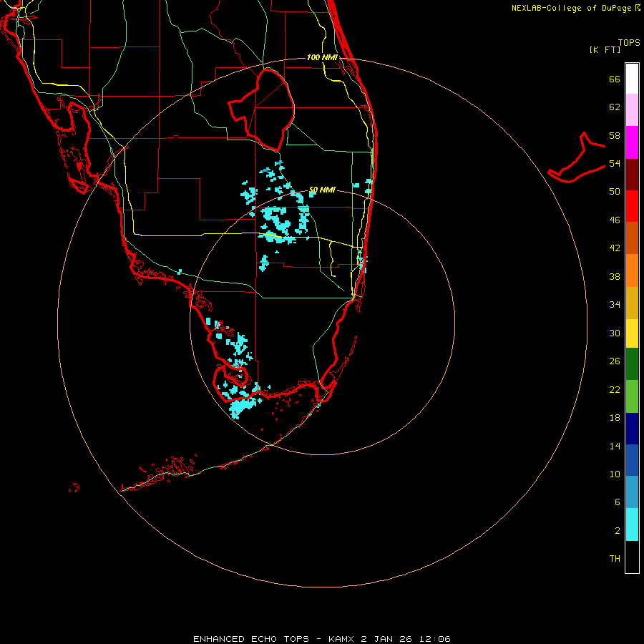The image size is (644, 644).
Task: Click the light green legend band
Action: coord(632,396)
